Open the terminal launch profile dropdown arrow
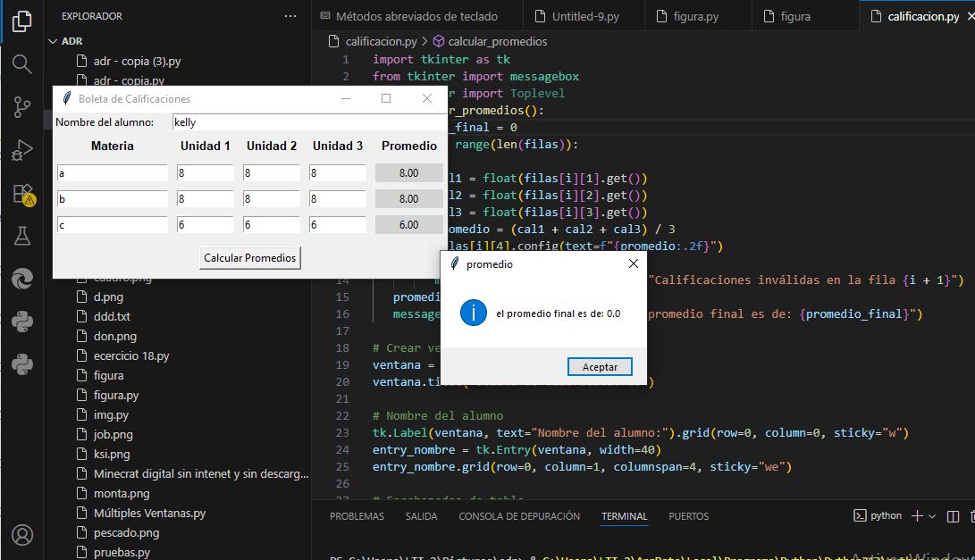975x560 pixels. coord(932,516)
